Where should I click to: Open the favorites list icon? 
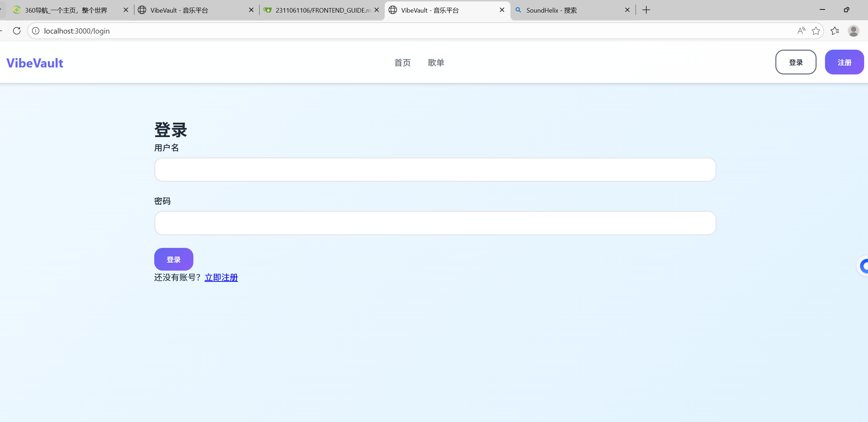(x=835, y=31)
